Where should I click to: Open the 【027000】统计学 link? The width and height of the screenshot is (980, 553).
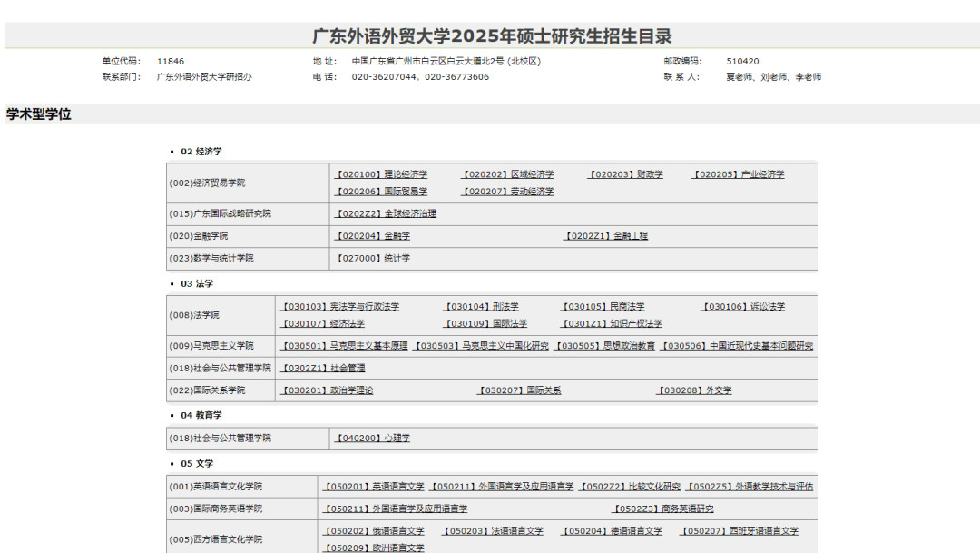tap(372, 259)
